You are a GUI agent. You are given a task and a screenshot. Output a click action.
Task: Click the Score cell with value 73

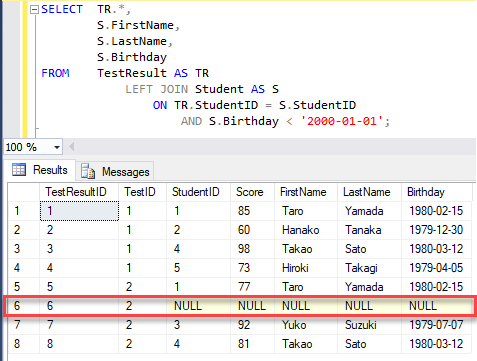point(252,268)
